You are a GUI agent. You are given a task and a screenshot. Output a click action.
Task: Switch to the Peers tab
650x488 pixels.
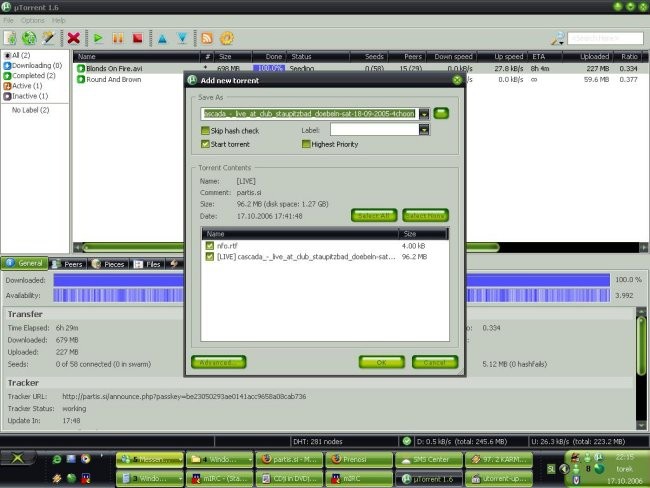(x=68, y=264)
